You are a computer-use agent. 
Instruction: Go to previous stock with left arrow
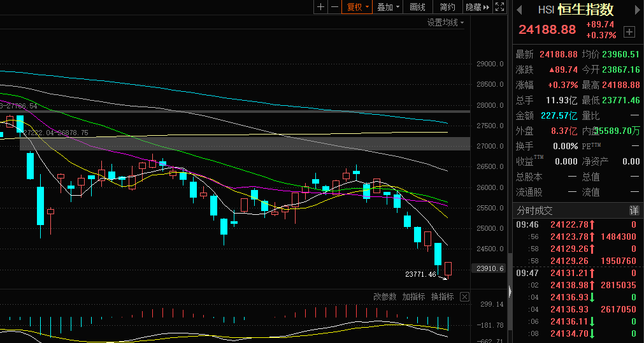click(519, 10)
